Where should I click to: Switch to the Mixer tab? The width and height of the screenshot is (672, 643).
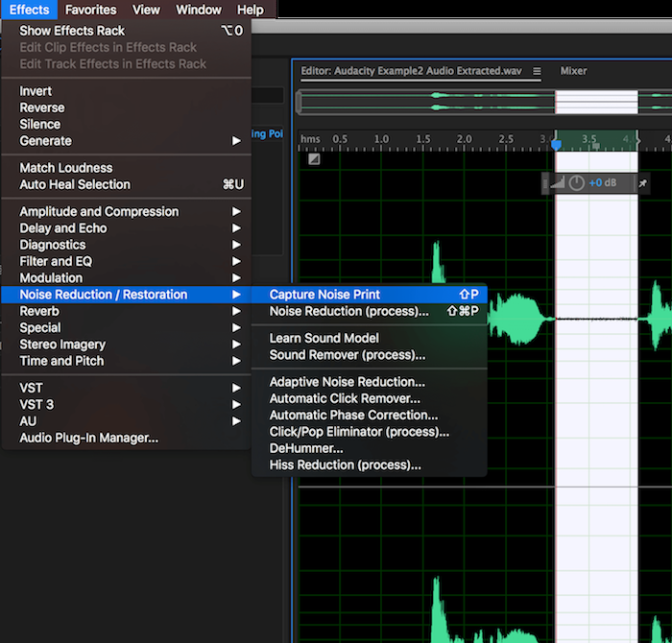tap(573, 71)
